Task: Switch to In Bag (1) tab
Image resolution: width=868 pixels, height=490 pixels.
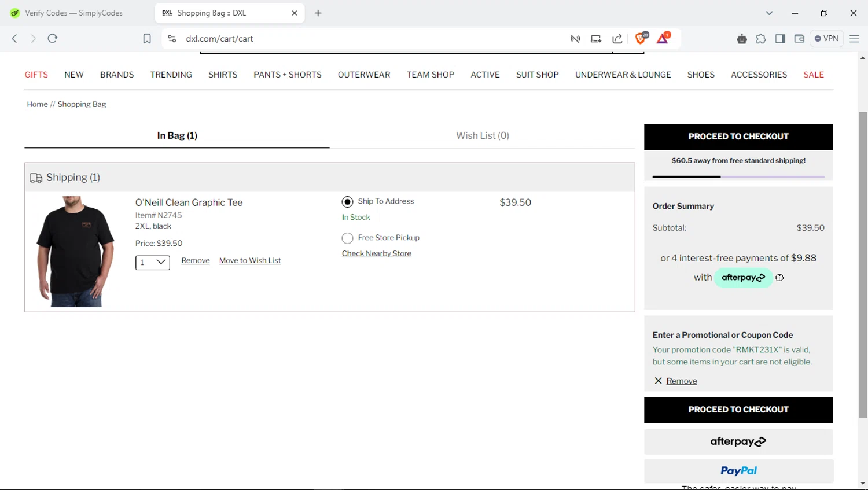Action: (177, 135)
